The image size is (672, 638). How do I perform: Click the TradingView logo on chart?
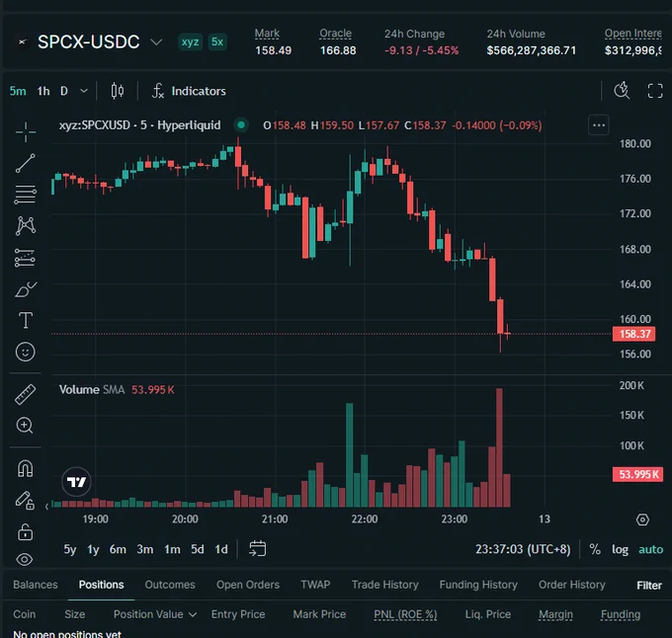click(x=76, y=482)
